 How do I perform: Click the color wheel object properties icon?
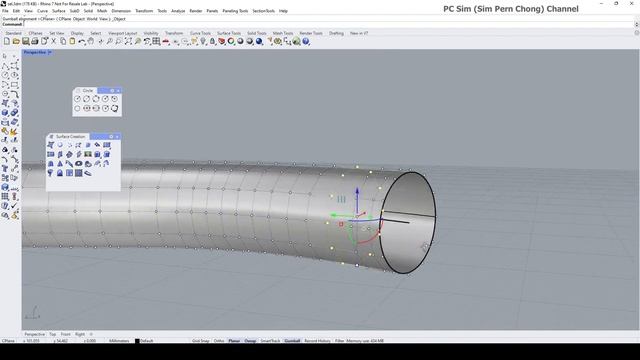click(x=231, y=41)
